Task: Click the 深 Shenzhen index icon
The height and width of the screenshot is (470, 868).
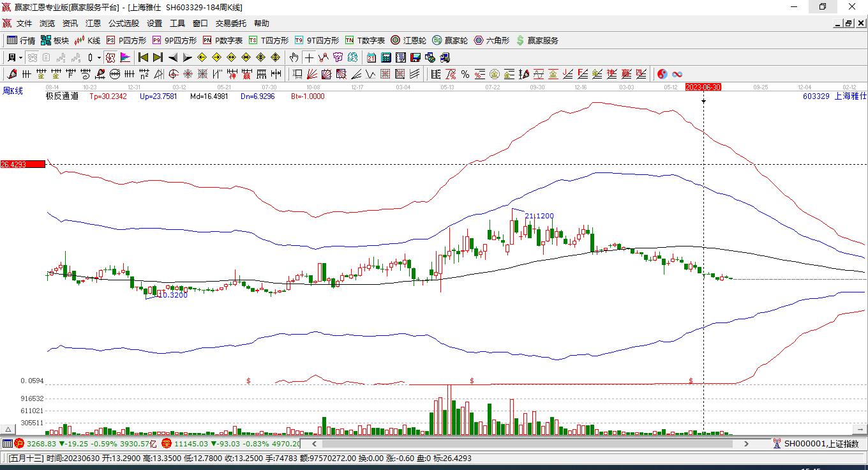Action: 167,444
